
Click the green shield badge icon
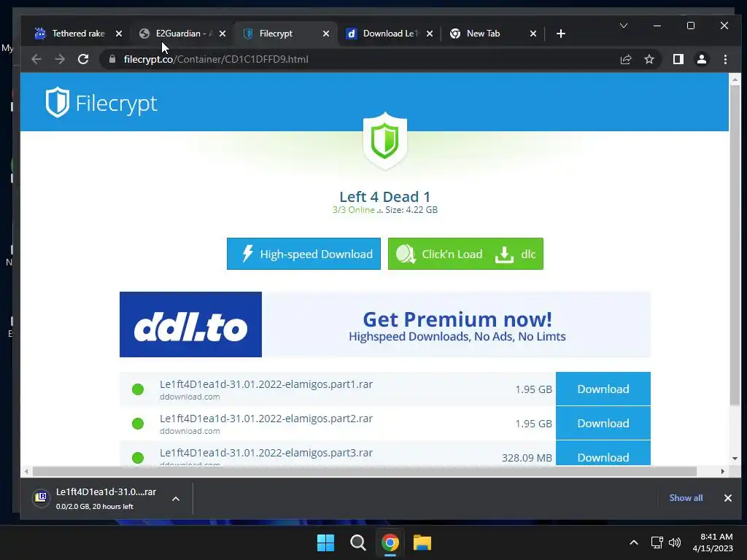385,141
